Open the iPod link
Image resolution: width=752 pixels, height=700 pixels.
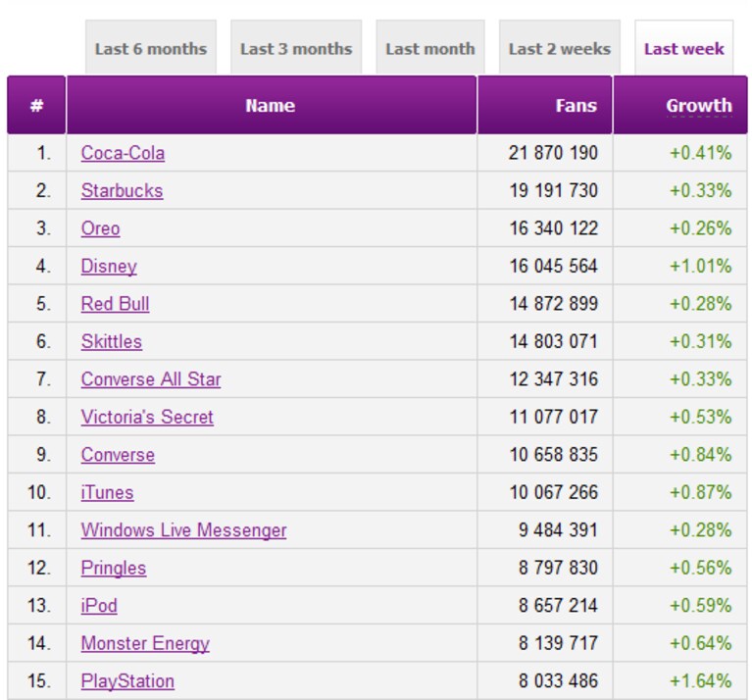[x=99, y=606]
